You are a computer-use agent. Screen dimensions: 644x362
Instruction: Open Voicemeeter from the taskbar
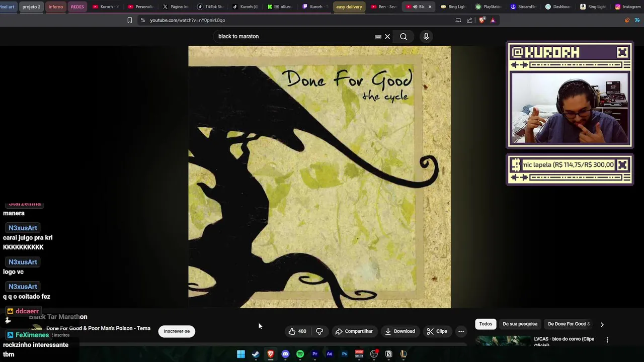[x=359, y=354]
